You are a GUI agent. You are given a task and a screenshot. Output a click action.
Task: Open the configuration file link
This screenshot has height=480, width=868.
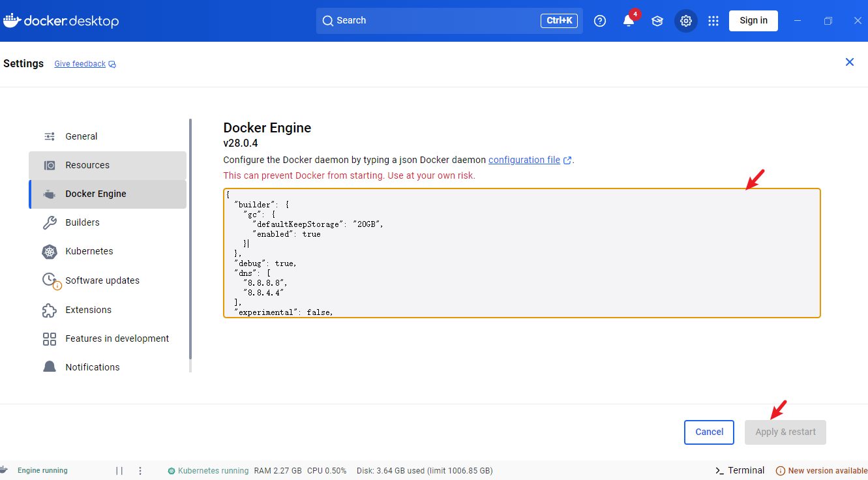coord(524,160)
